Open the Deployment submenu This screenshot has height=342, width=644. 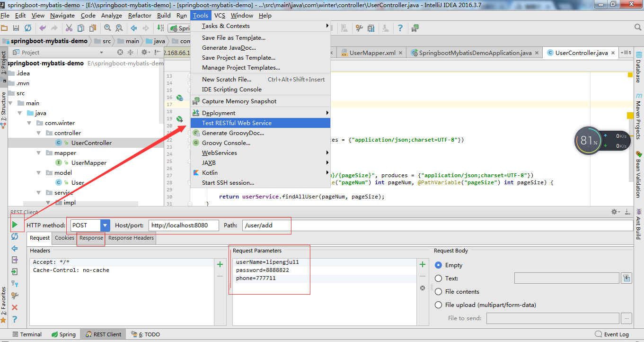(260, 113)
